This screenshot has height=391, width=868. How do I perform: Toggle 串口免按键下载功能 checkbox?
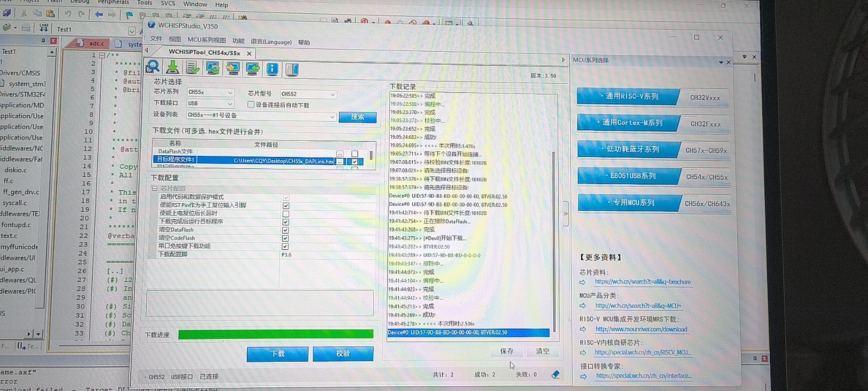tap(285, 247)
